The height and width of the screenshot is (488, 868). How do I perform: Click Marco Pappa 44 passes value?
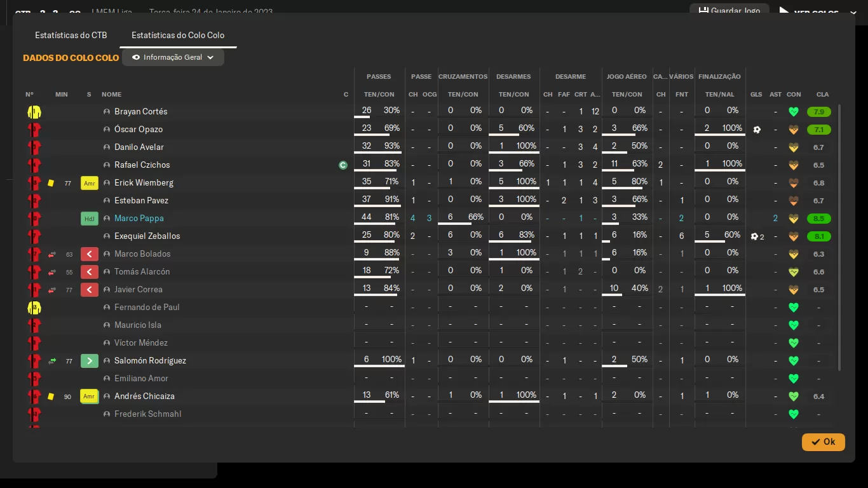pos(367,217)
